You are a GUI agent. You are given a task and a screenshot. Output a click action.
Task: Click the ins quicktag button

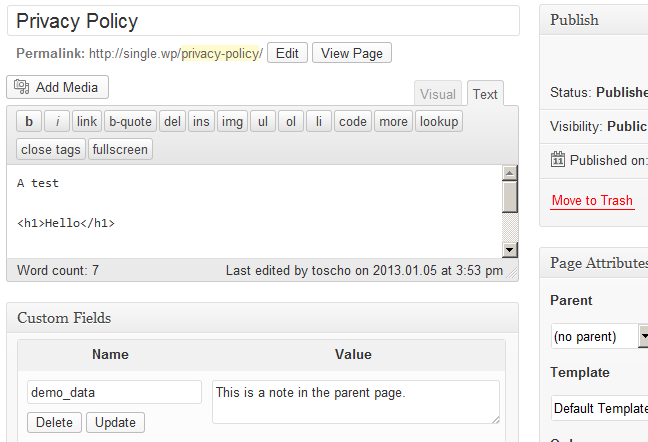[201, 121]
